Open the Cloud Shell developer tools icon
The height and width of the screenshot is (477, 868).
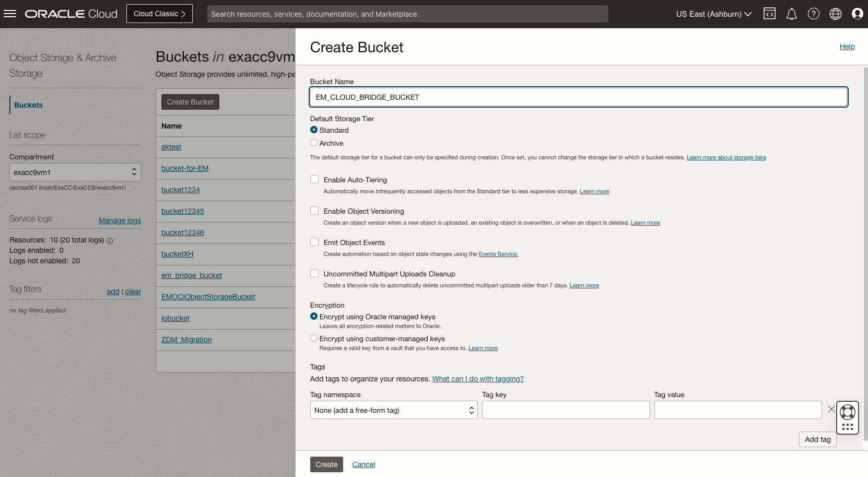769,14
